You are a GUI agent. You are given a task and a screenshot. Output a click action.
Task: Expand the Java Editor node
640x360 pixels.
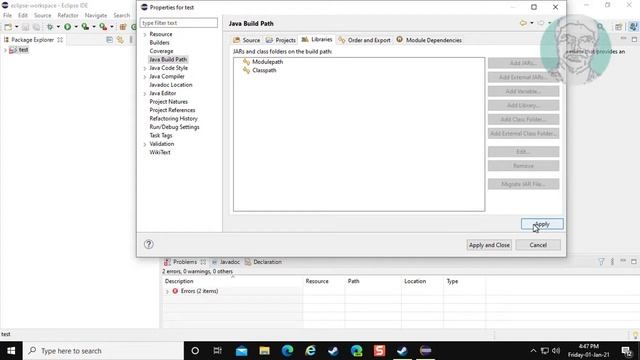point(145,94)
